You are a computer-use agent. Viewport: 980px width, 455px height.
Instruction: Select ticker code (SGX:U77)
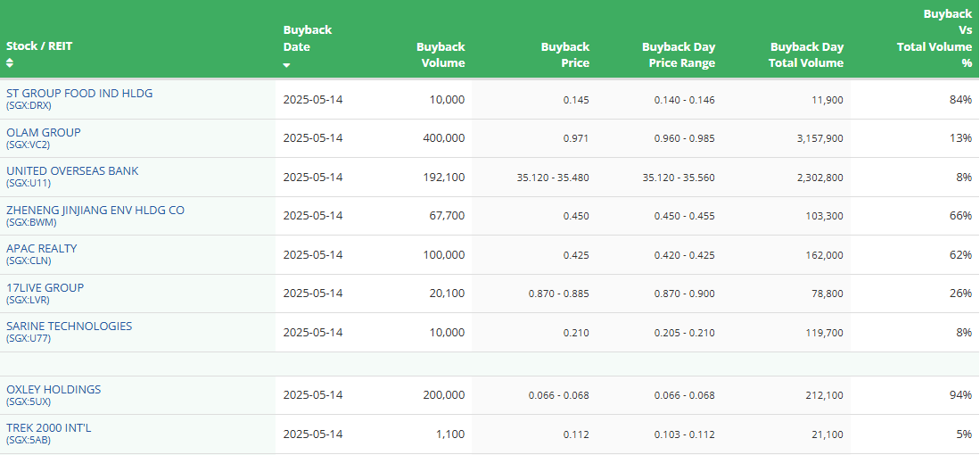(x=29, y=338)
